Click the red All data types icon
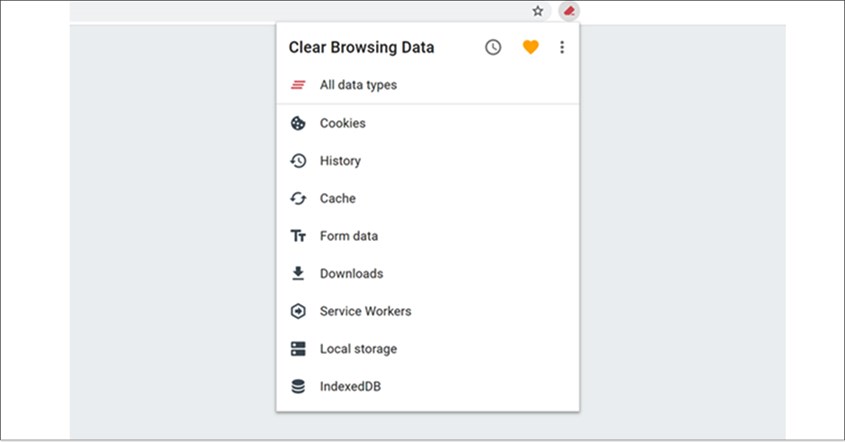Viewport: 845px width, 442px height. point(298,85)
